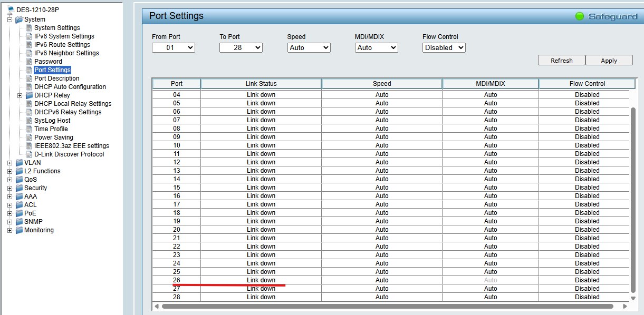Click the QoS folder icon

point(19,180)
